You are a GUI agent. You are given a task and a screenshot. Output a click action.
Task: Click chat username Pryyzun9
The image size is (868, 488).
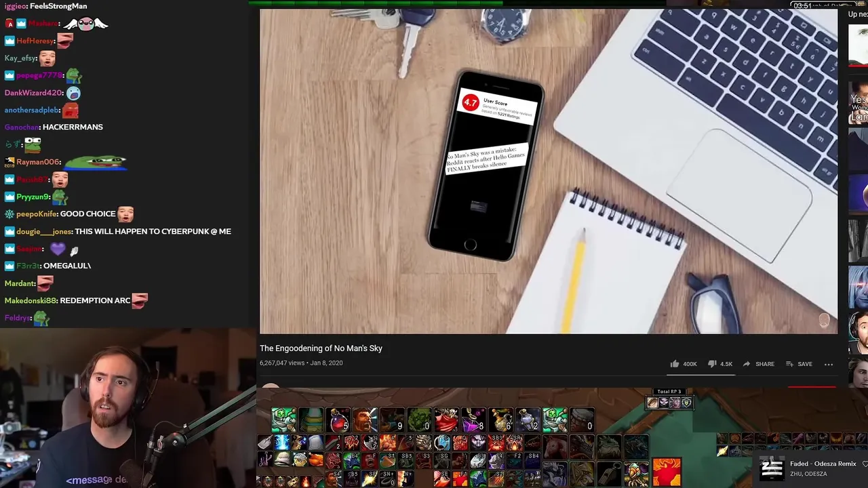(33, 197)
